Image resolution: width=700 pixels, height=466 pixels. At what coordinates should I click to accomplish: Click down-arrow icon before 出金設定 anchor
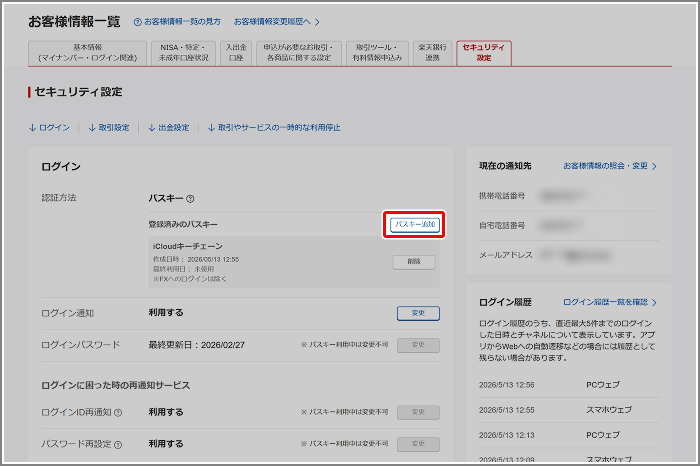click(x=152, y=128)
